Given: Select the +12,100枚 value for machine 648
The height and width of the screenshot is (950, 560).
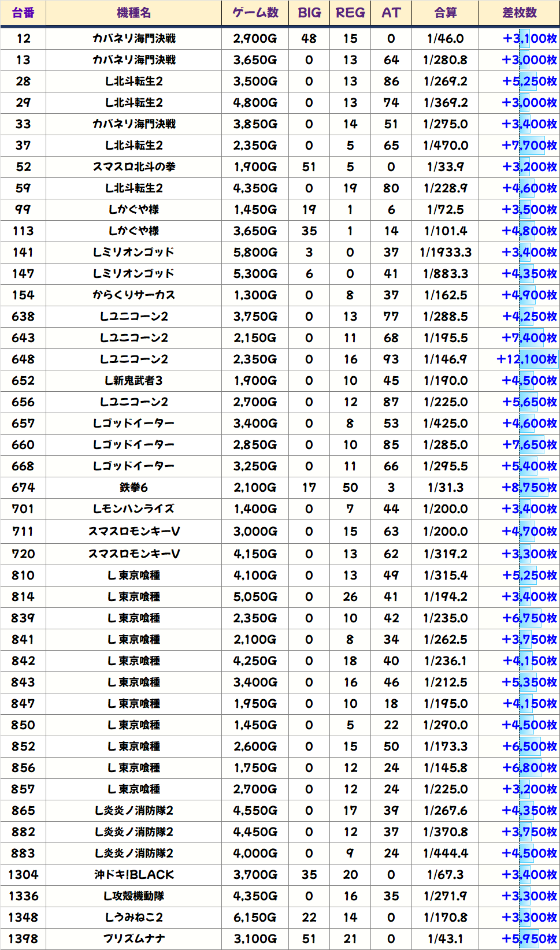Looking at the screenshot, I should [526, 359].
